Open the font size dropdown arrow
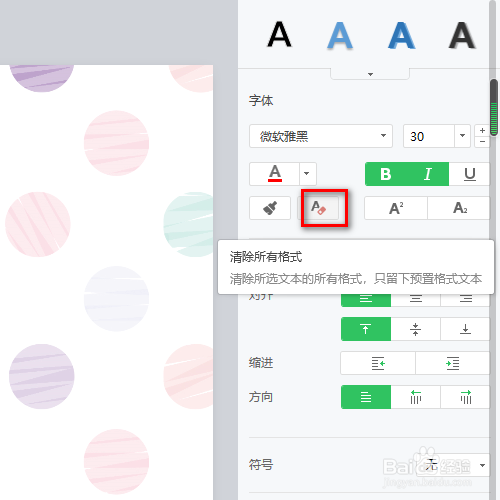This screenshot has width=500, height=500. pyautogui.click(x=462, y=136)
